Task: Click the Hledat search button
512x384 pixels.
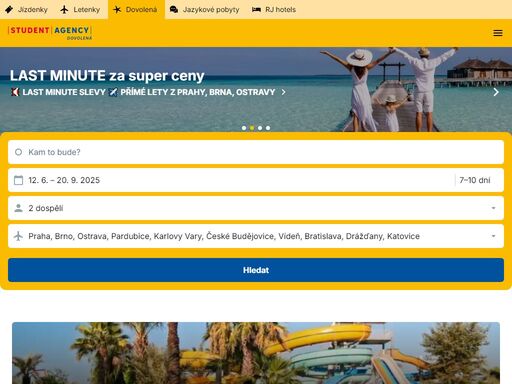Action: (256, 270)
